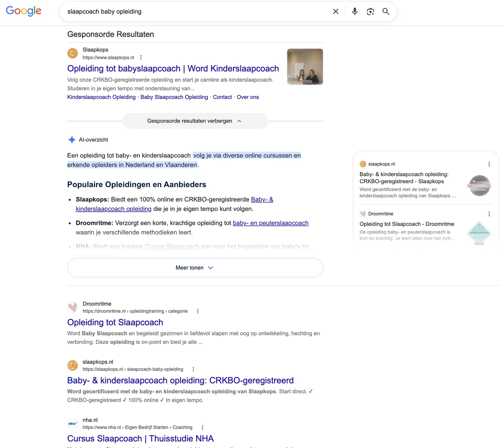Click the AI-overzicht sparkle icon
Screen dimensions: 504x448
coord(72,140)
